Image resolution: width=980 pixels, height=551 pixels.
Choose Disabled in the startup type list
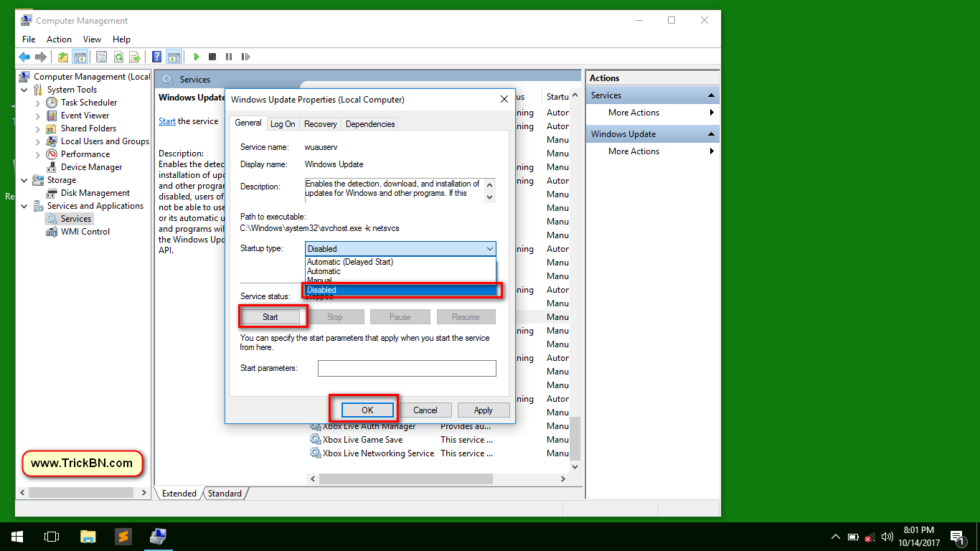pyautogui.click(x=400, y=290)
